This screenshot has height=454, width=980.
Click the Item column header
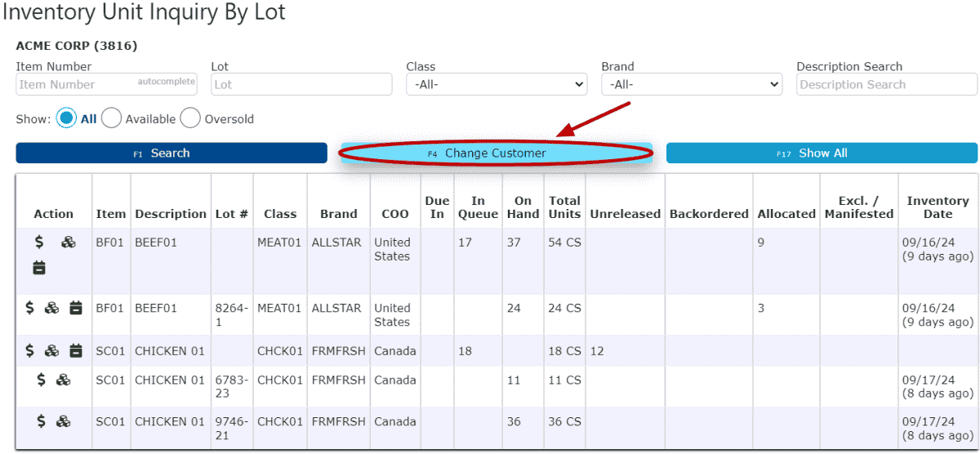pyautogui.click(x=111, y=214)
